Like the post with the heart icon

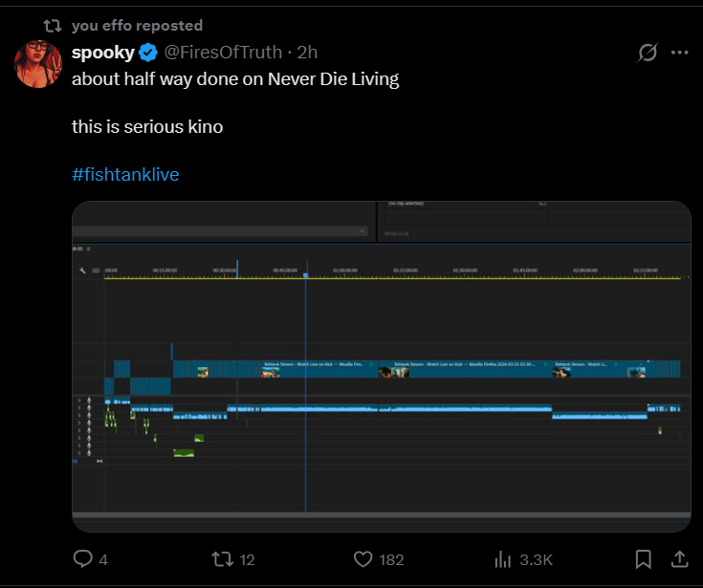coord(363,559)
